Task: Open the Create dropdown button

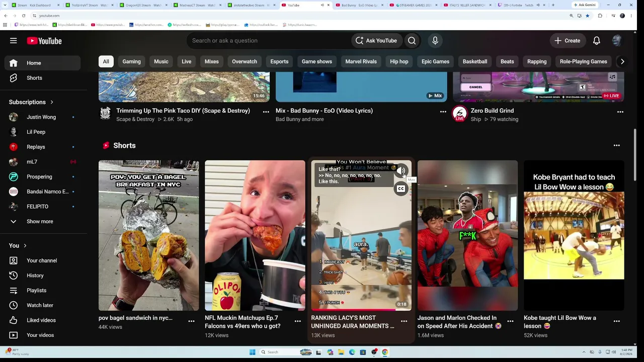Action: 567,41
